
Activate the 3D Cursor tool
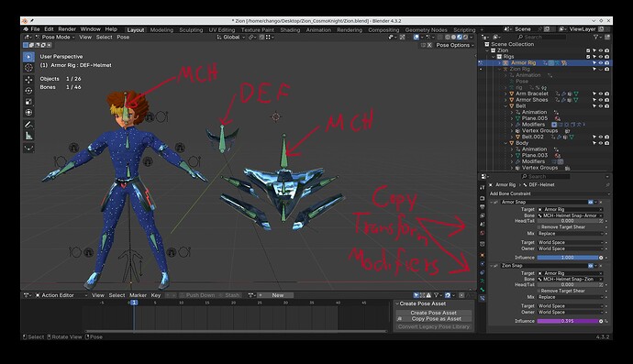click(x=28, y=68)
